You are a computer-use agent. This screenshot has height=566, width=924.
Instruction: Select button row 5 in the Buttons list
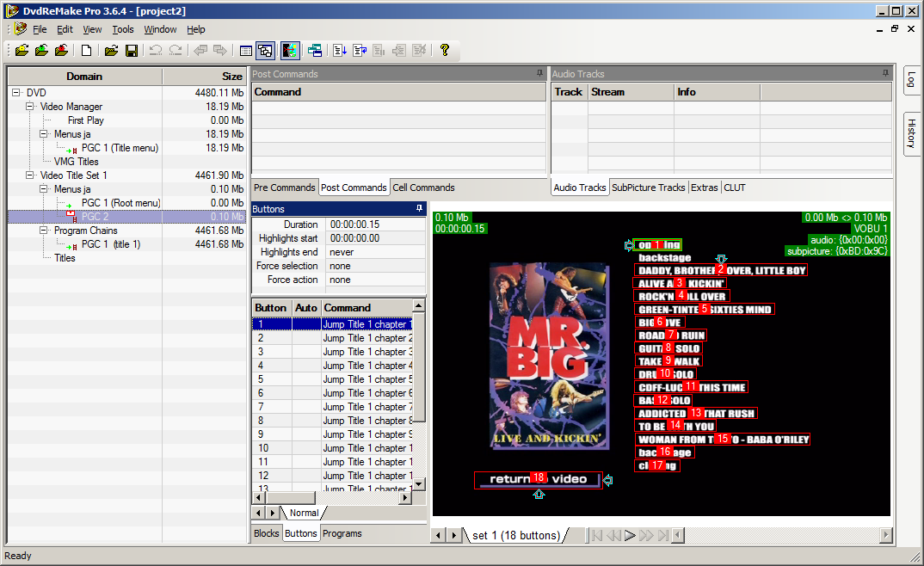pos(332,379)
